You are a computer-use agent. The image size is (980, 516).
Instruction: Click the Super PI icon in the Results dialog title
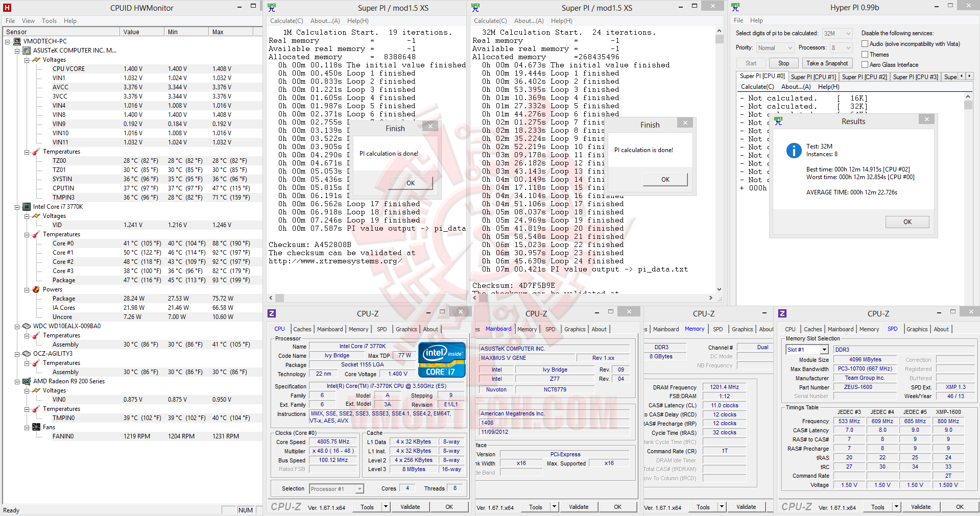tap(778, 121)
